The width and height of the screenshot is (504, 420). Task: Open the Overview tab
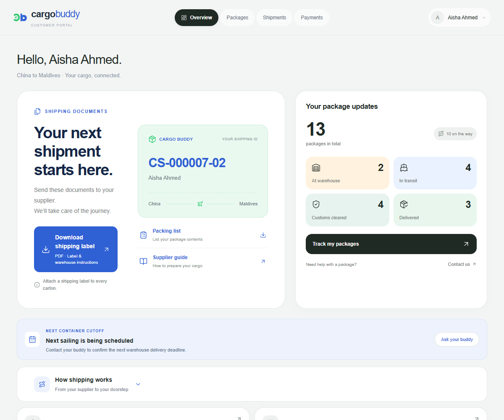pos(197,18)
